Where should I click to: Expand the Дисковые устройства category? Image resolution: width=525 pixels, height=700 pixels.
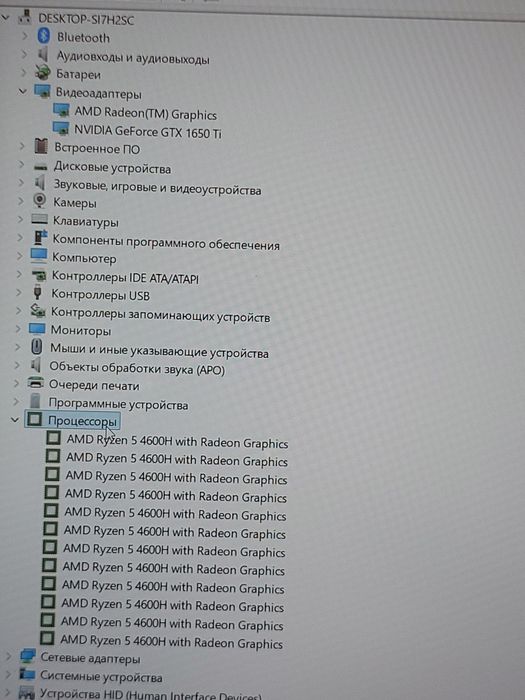click(x=21, y=165)
